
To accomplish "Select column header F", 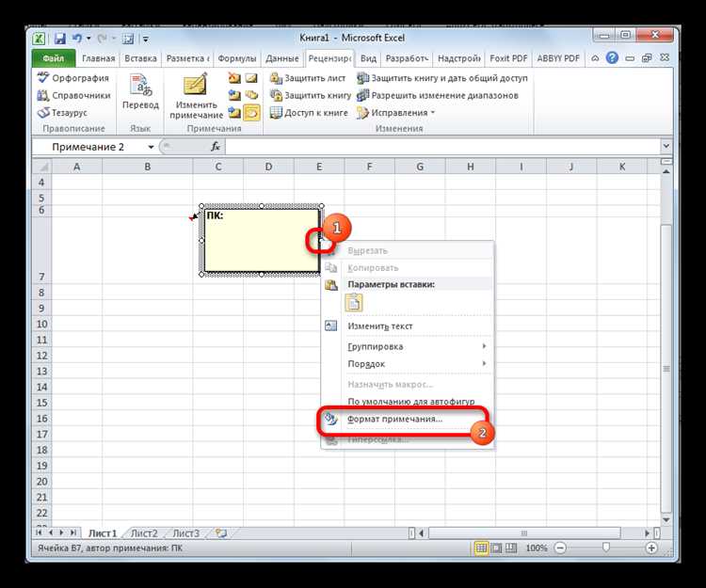I will [x=369, y=167].
